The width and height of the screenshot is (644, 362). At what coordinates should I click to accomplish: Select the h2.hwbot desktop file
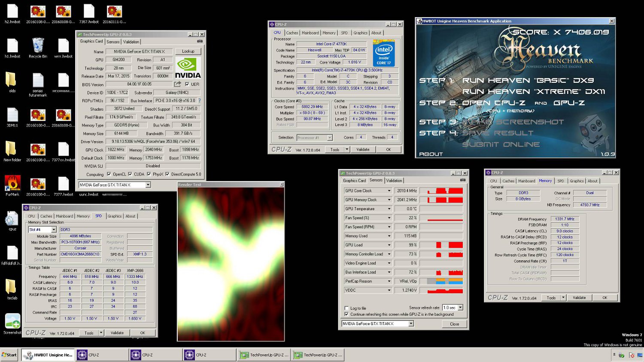[12, 14]
